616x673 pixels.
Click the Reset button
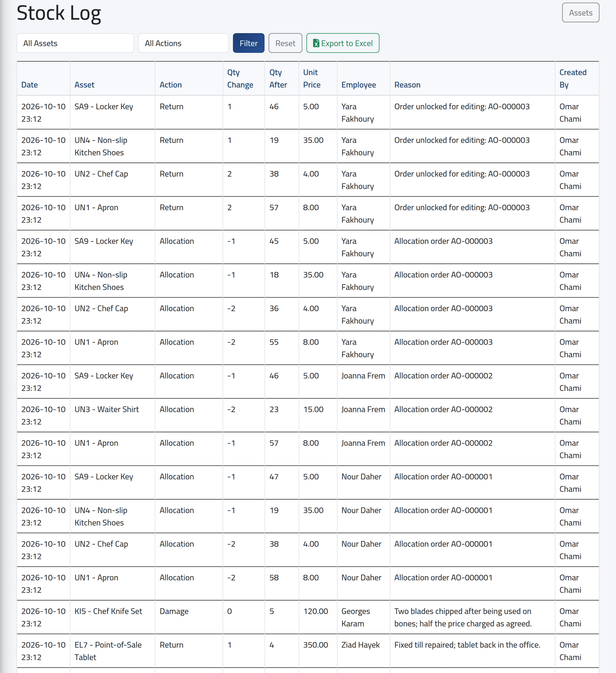pyautogui.click(x=285, y=43)
